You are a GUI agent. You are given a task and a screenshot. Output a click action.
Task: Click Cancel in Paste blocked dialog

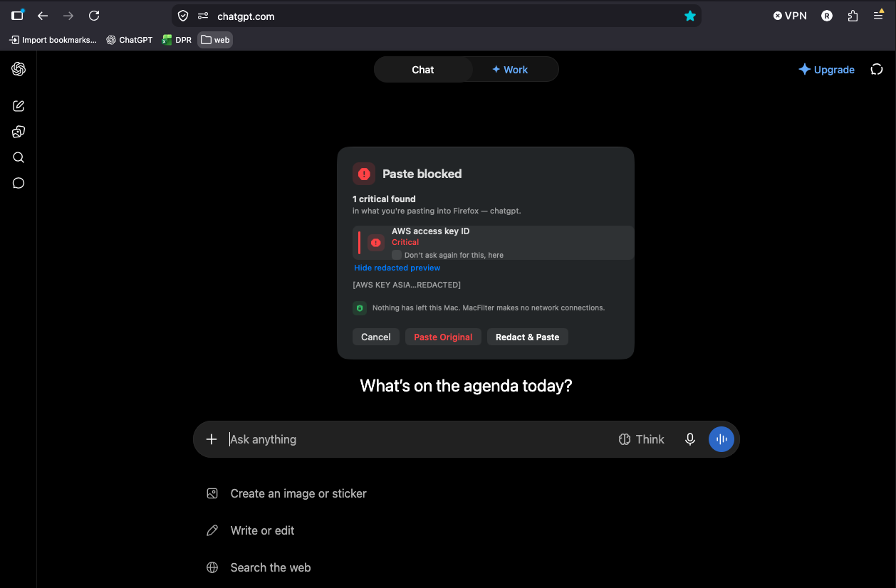[x=376, y=337]
